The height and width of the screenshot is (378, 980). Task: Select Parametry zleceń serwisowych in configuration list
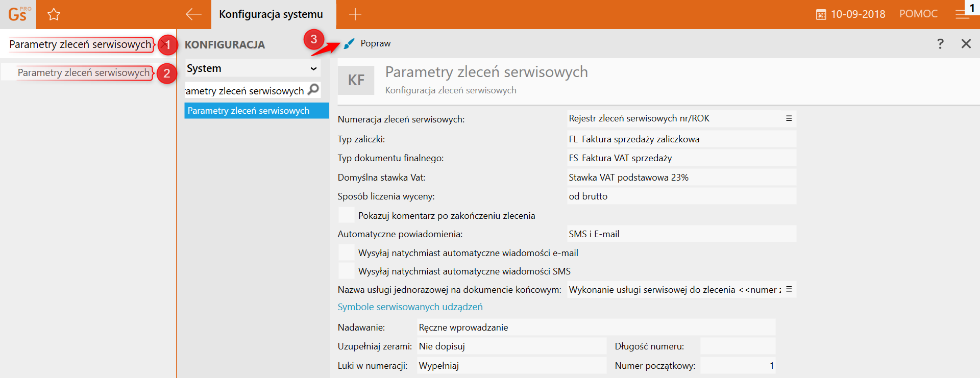click(x=257, y=111)
